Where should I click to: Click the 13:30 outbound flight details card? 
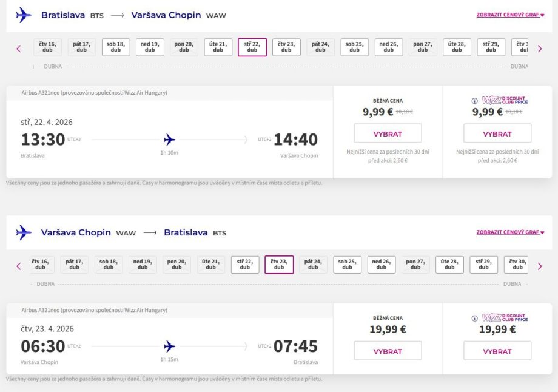[169, 140]
